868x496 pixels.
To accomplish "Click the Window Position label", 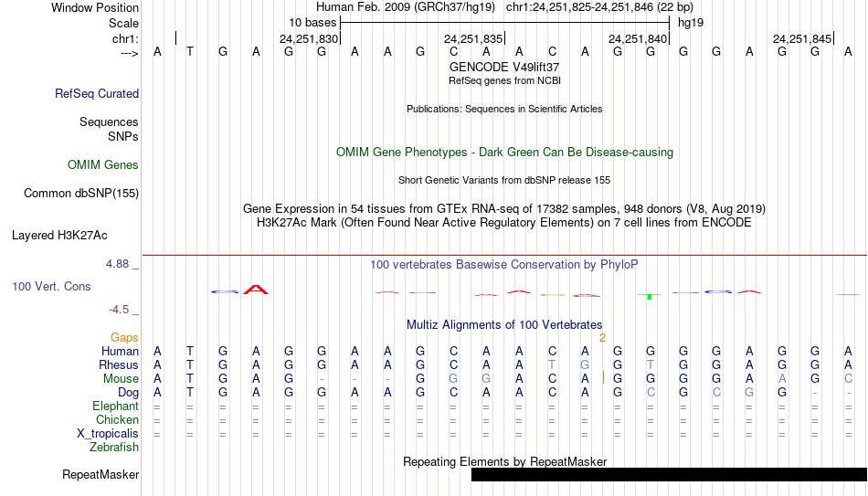I will coord(95,7).
